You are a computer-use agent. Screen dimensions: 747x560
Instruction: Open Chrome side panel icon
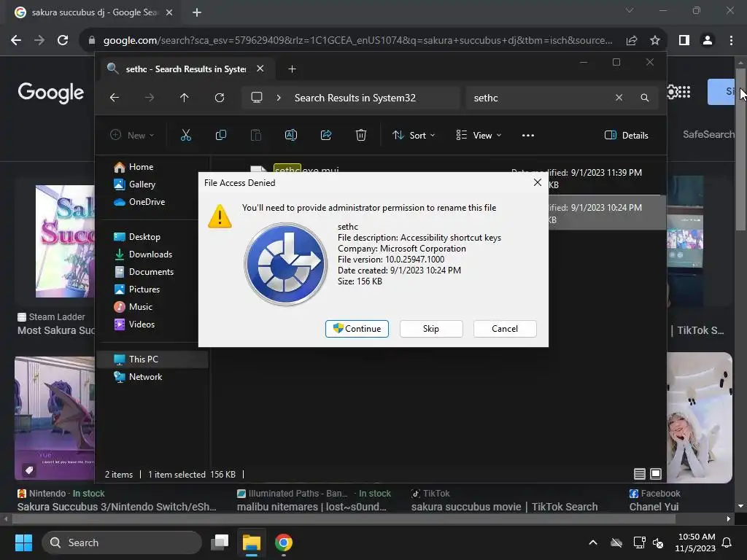684,41
